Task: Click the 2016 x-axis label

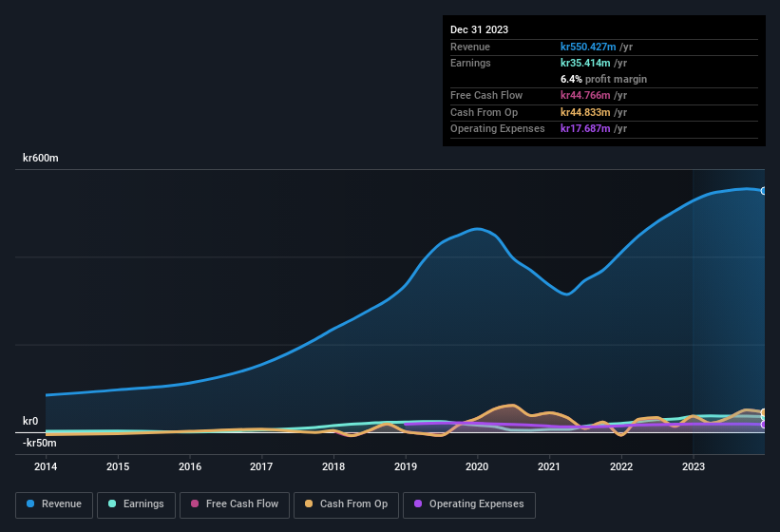Action: pyautogui.click(x=190, y=466)
